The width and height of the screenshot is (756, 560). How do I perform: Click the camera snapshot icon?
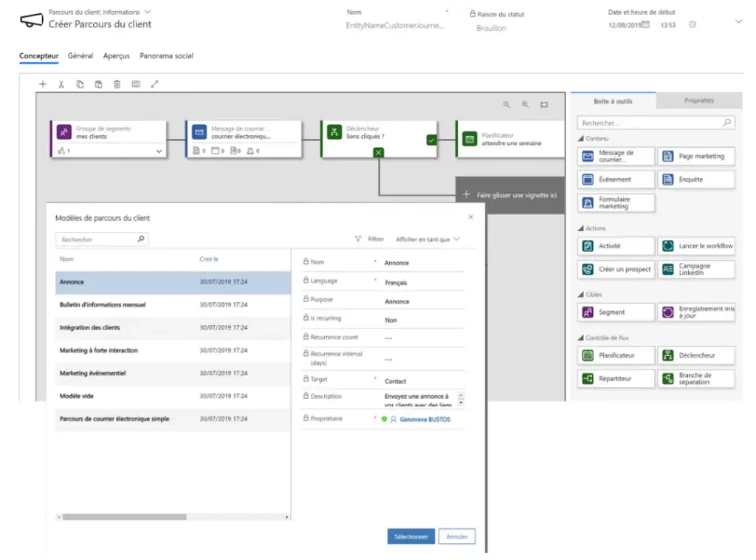(x=136, y=84)
